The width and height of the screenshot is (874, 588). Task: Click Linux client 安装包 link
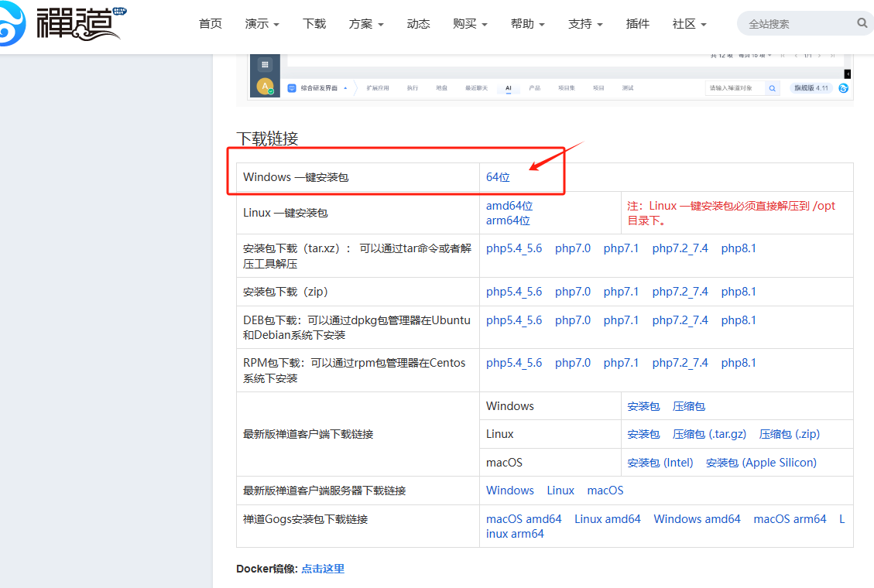point(643,434)
